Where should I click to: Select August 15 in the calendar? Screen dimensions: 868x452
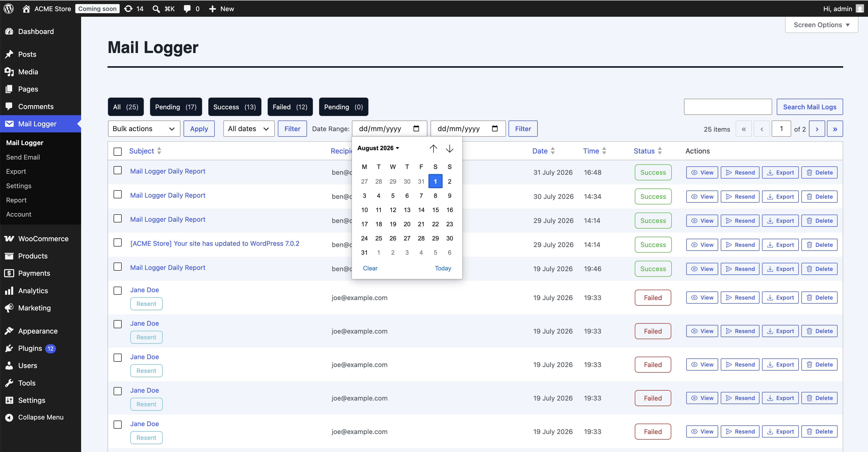pos(435,210)
